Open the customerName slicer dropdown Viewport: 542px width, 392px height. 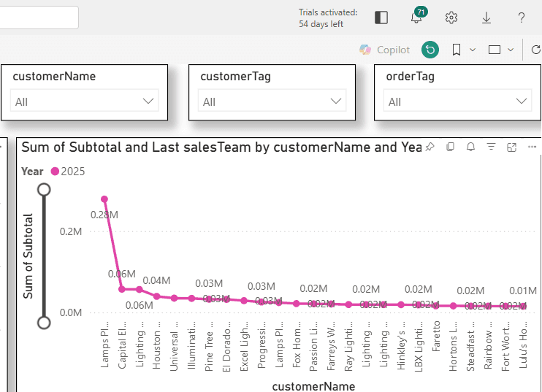click(x=84, y=101)
